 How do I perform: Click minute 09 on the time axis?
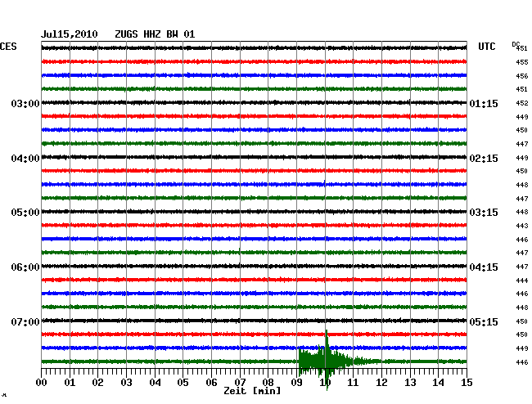[296, 383]
